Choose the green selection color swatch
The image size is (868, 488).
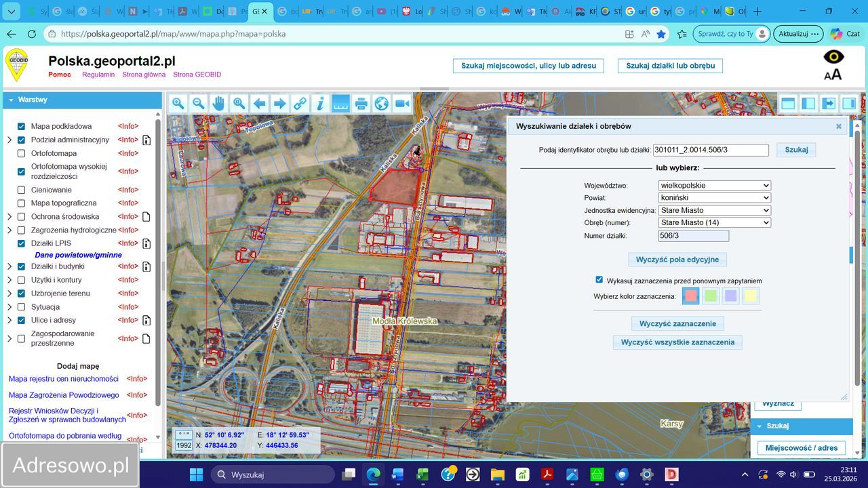point(711,296)
